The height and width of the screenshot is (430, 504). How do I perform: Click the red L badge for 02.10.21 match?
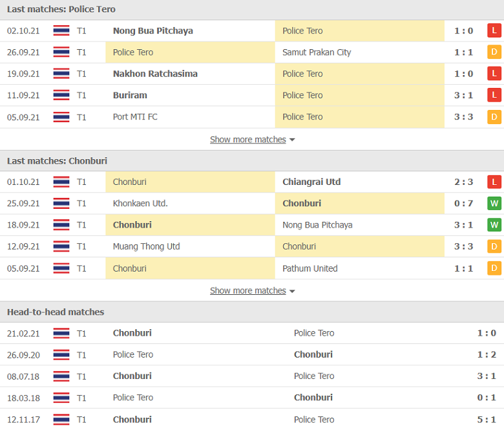pyautogui.click(x=494, y=31)
